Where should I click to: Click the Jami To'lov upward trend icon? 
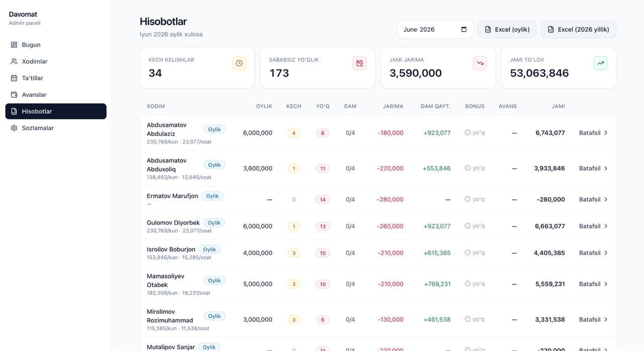(x=600, y=63)
